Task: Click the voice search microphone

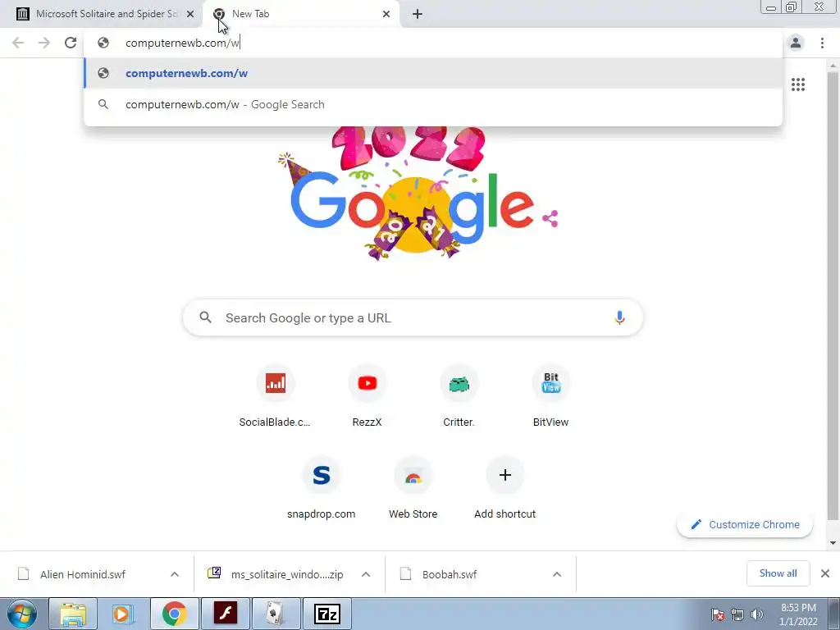Action: (619, 317)
